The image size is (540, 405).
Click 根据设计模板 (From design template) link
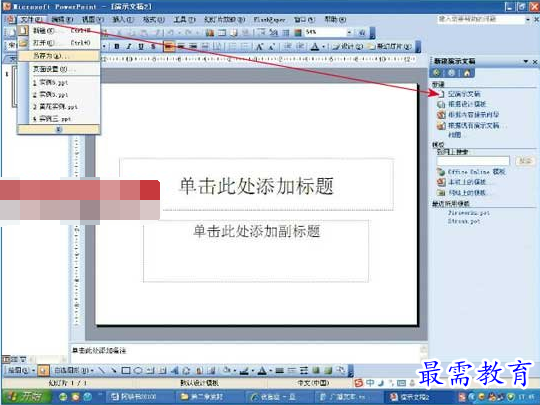[x=467, y=104]
